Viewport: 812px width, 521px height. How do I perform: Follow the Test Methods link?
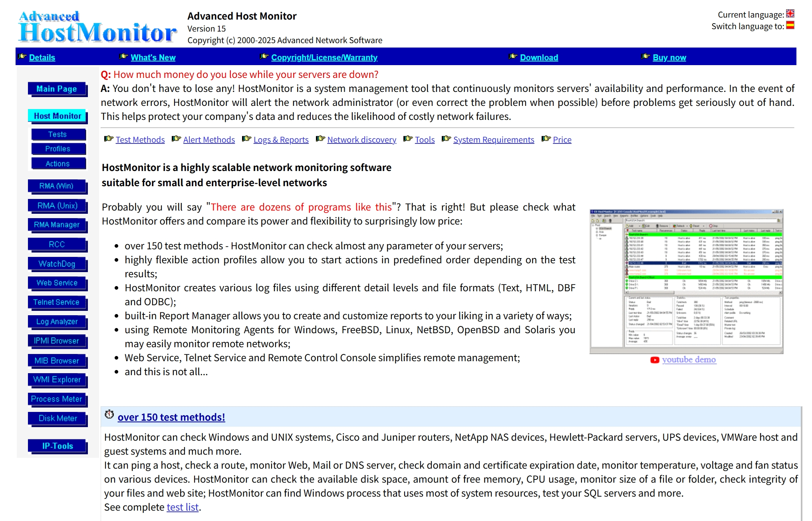click(x=140, y=140)
